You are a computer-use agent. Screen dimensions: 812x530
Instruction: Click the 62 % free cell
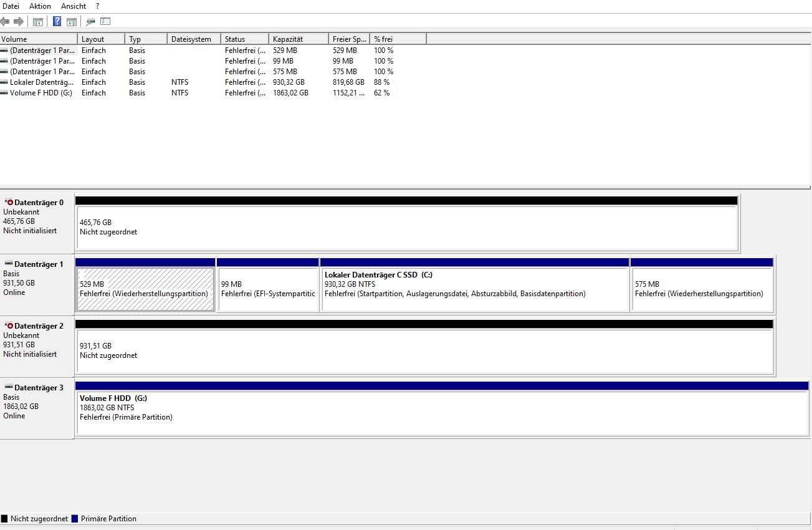382,93
